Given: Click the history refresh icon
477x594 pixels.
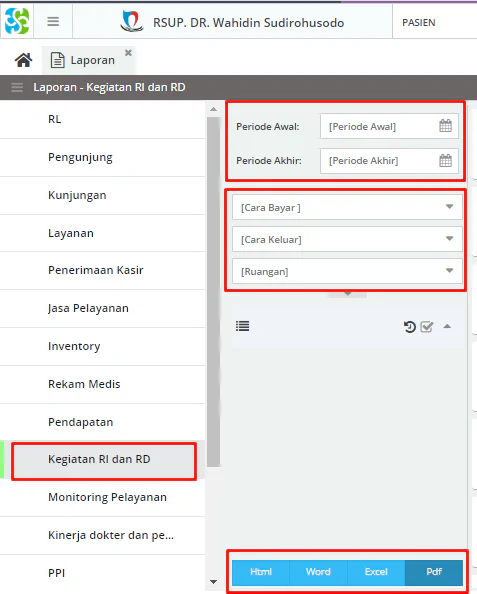Looking at the screenshot, I should 410,327.
